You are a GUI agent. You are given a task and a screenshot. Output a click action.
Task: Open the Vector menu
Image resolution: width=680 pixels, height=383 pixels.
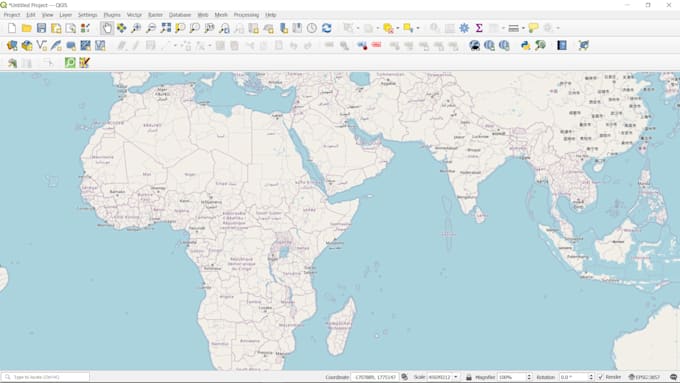[134, 15]
